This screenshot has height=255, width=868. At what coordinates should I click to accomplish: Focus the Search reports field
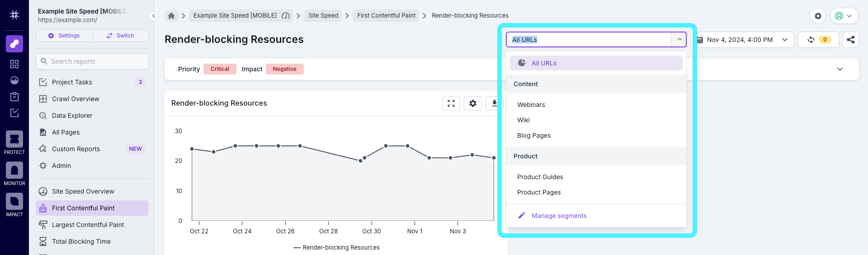pos(92,61)
